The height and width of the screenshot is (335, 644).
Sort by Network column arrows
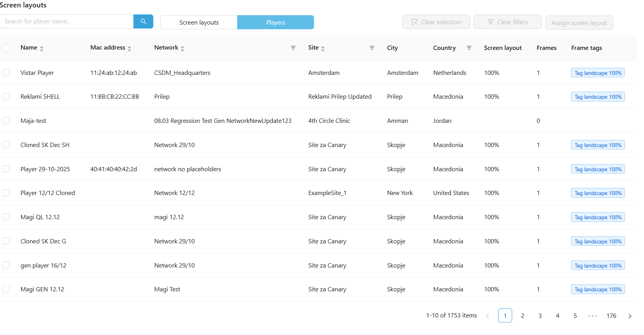click(182, 48)
